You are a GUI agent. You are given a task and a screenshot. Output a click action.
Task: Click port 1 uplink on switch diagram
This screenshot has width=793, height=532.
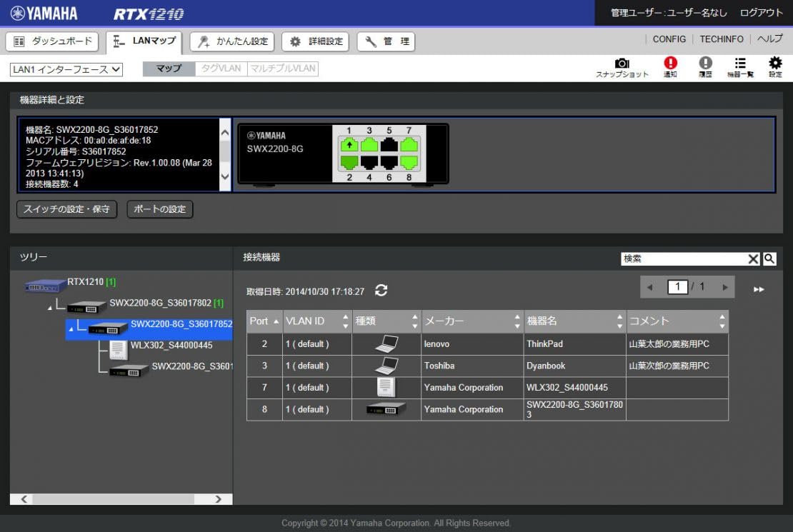coord(349,145)
